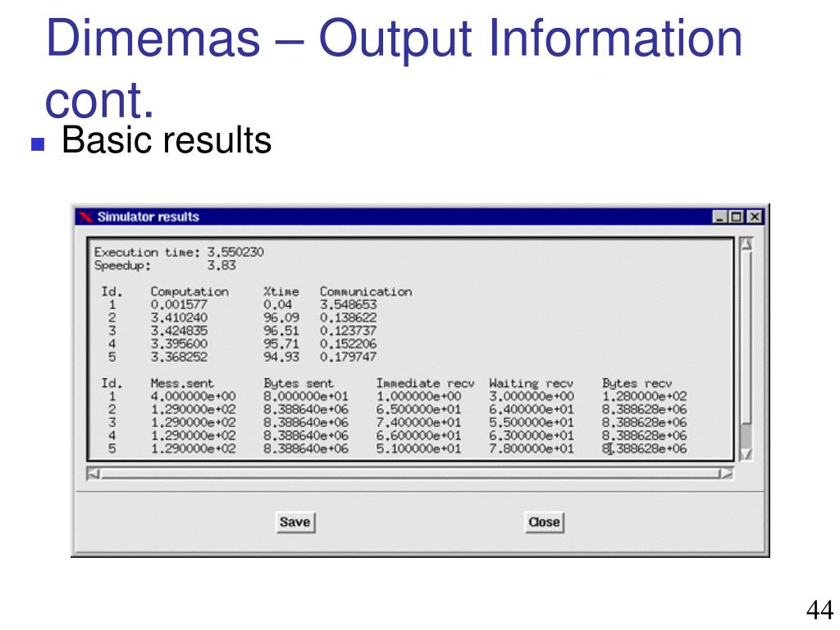This screenshot has height=630, width=840.
Task: Click Mess.sent value 4.000000e+00
Action: 193,396
